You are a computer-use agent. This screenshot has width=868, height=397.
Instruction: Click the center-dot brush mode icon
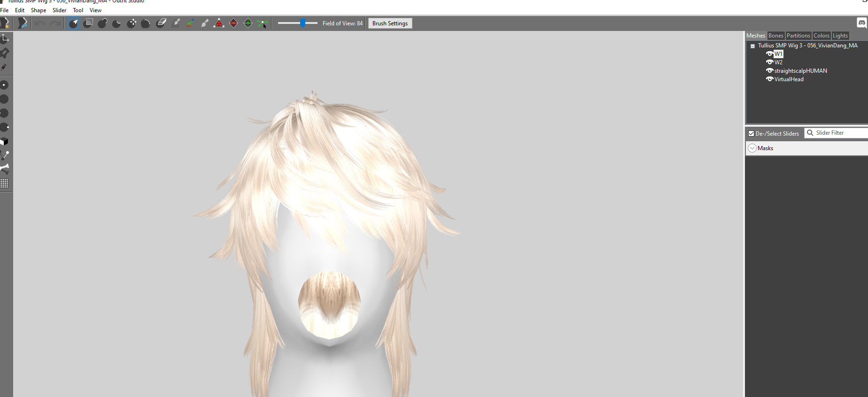coord(4,85)
